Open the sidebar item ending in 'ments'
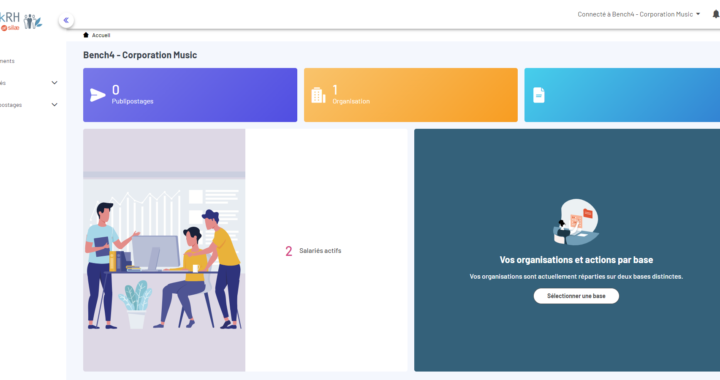The image size is (720, 380). tap(7, 61)
